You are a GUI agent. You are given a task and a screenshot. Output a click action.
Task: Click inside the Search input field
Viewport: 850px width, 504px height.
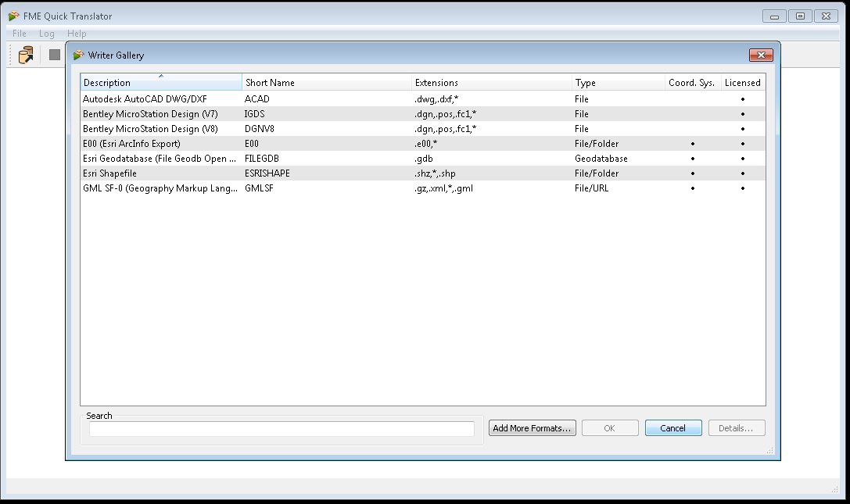tap(282, 428)
